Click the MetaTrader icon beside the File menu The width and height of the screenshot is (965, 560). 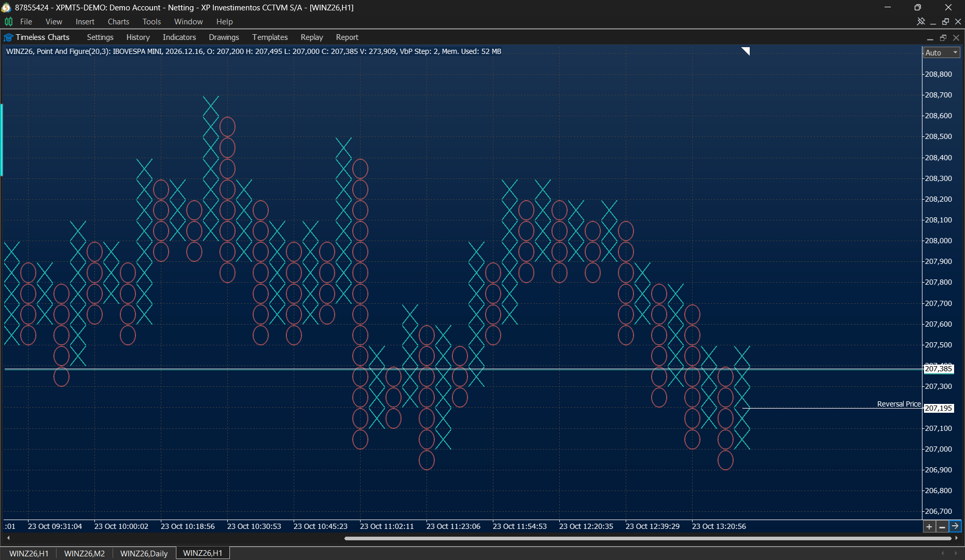[x=8, y=21]
